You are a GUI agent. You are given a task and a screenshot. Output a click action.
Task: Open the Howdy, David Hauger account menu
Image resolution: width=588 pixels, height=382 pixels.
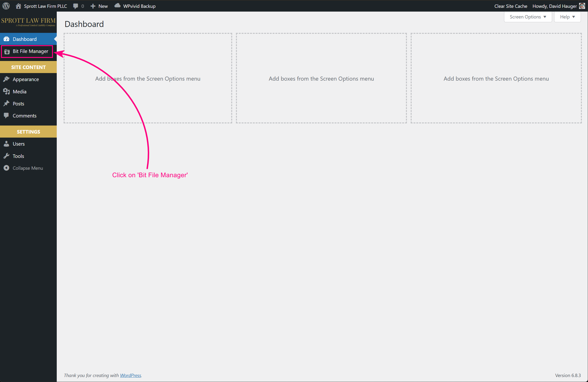554,6
